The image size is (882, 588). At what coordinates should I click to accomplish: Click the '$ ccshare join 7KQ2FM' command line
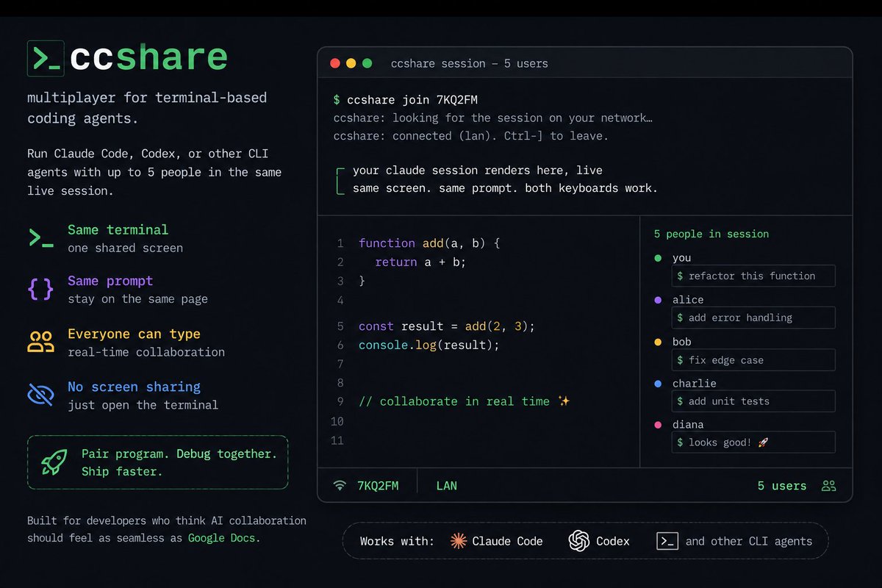click(x=406, y=100)
